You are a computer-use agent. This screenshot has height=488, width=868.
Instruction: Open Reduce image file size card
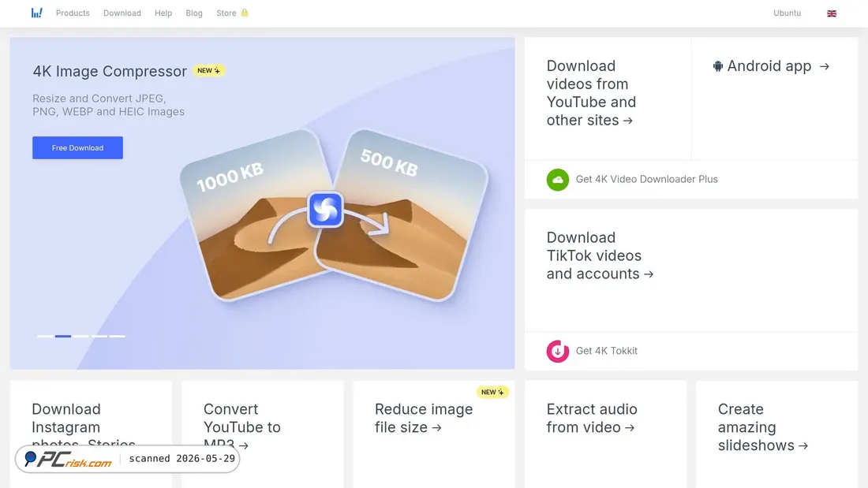[x=434, y=434]
